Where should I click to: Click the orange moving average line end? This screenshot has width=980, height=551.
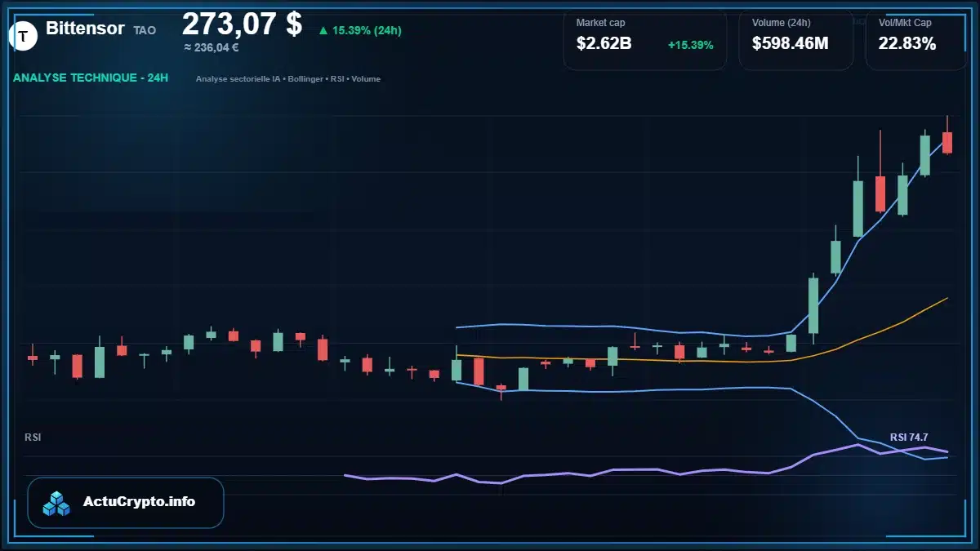click(x=946, y=299)
